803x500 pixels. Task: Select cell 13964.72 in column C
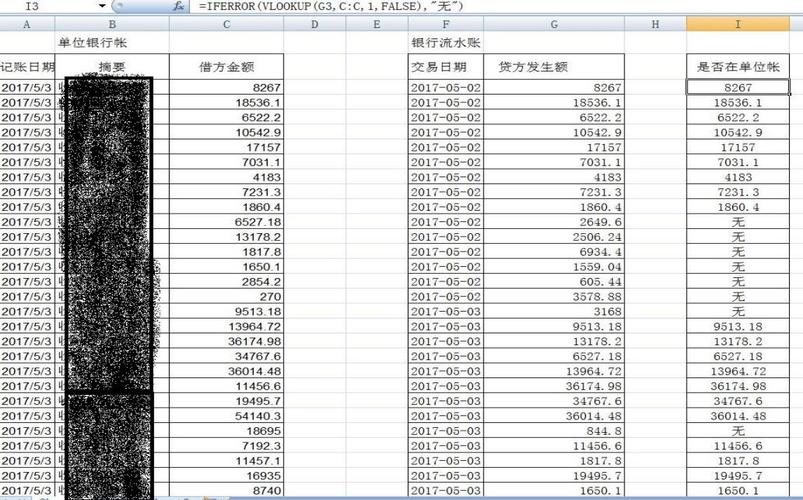226,326
